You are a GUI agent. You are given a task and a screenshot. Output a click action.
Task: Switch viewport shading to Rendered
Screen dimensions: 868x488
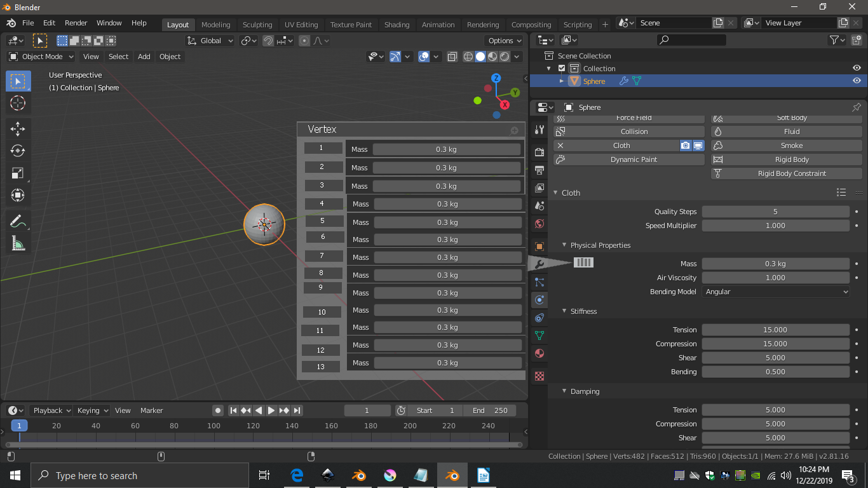[x=505, y=57]
